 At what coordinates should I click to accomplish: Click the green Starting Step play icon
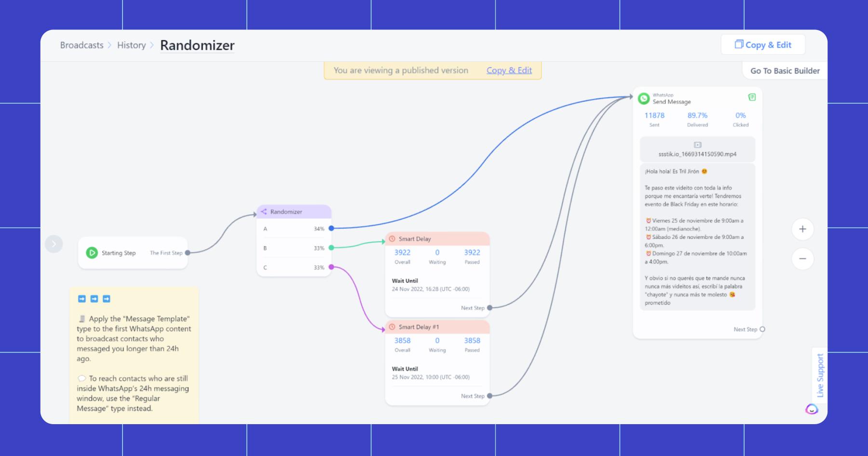[92, 252]
